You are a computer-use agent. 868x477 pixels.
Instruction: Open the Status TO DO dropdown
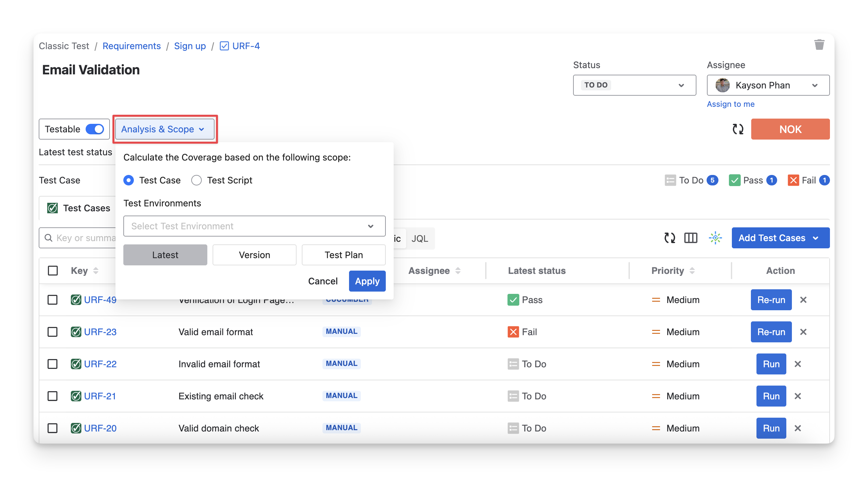tap(634, 85)
